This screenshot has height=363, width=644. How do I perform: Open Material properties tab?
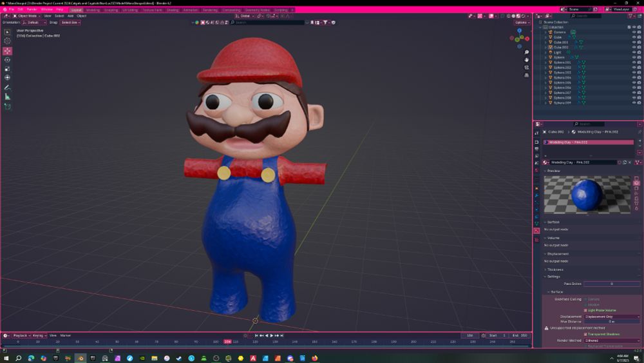537,231
